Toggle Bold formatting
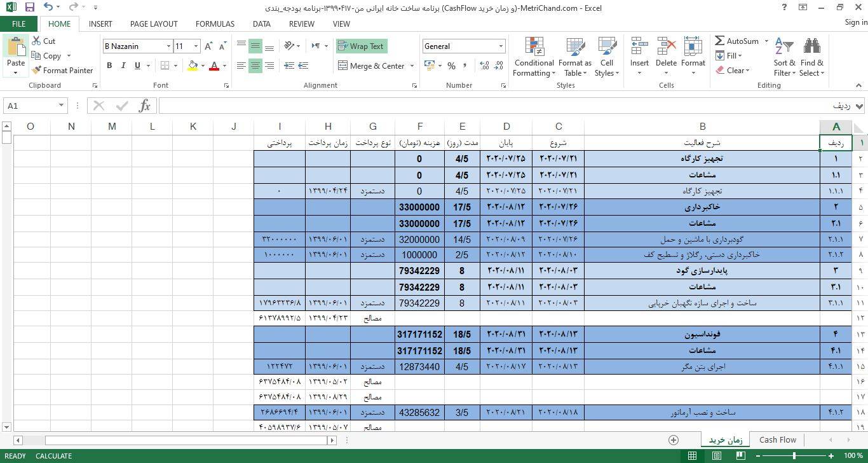This screenshot has width=868, height=463. 109,66
